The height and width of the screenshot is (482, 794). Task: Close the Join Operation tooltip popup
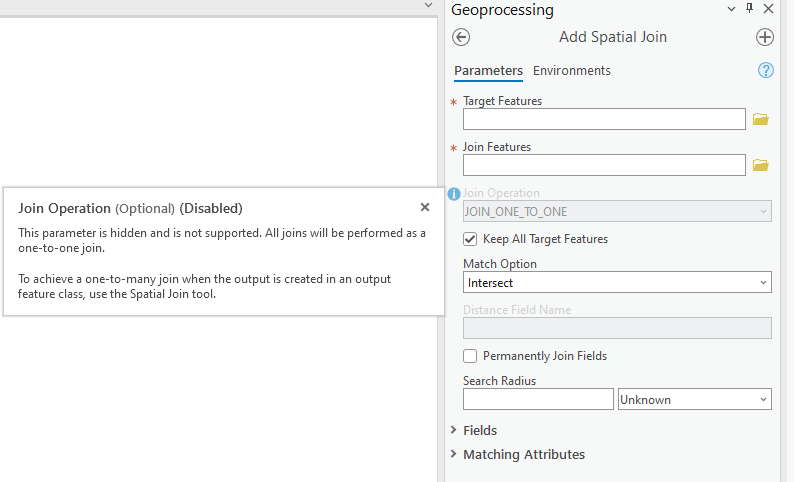(x=425, y=207)
